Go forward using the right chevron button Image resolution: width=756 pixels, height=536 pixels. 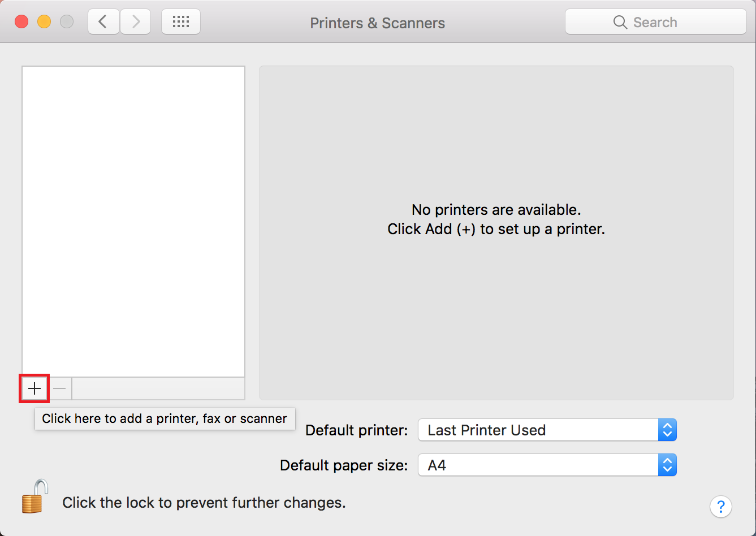[135, 22]
